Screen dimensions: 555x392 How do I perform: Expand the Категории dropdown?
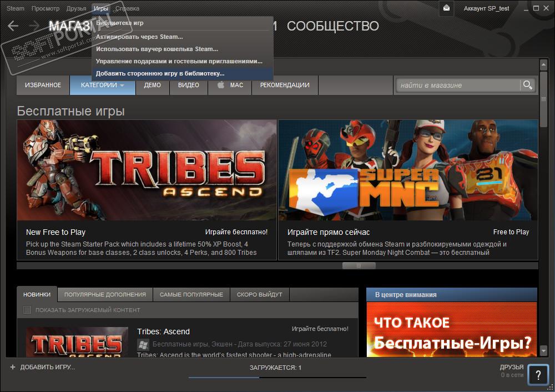click(x=103, y=85)
